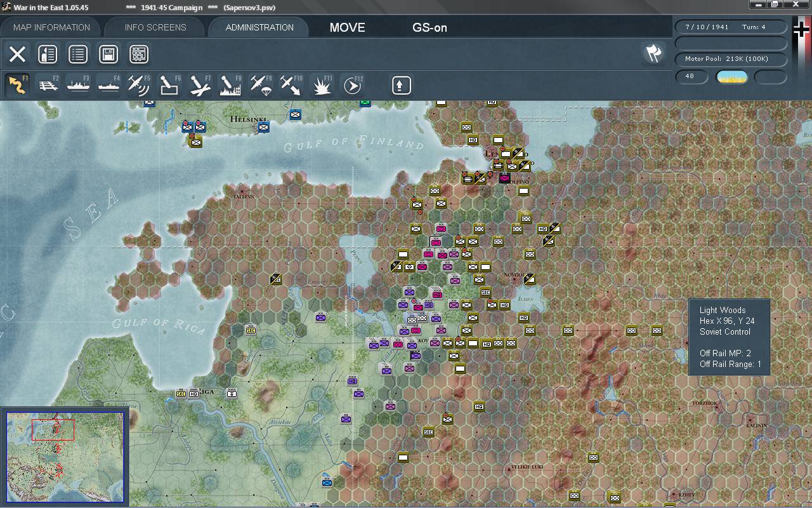The image size is (812, 508).
Task: Select the SEC unit left of Riga
Action: pyautogui.click(x=181, y=394)
